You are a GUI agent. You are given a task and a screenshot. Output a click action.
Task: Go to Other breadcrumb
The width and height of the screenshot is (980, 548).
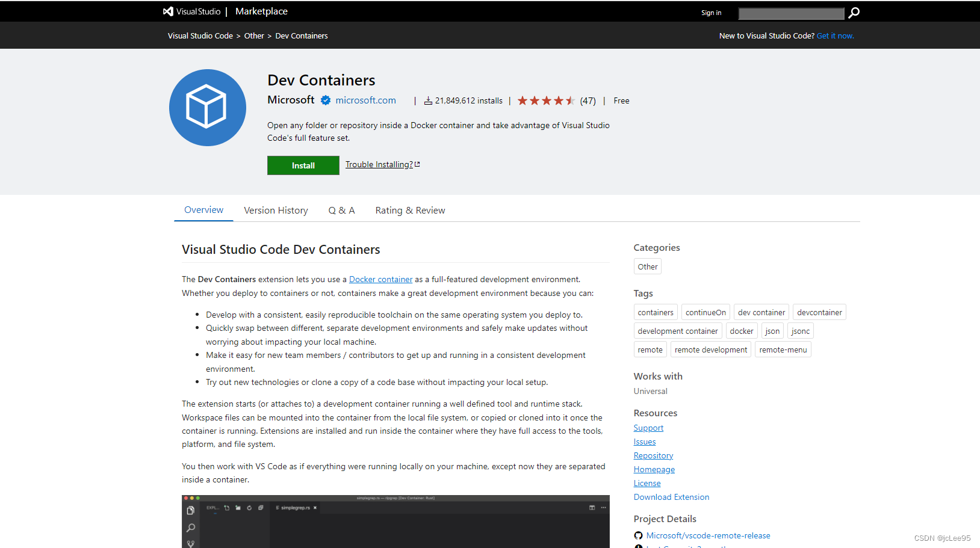click(x=254, y=36)
